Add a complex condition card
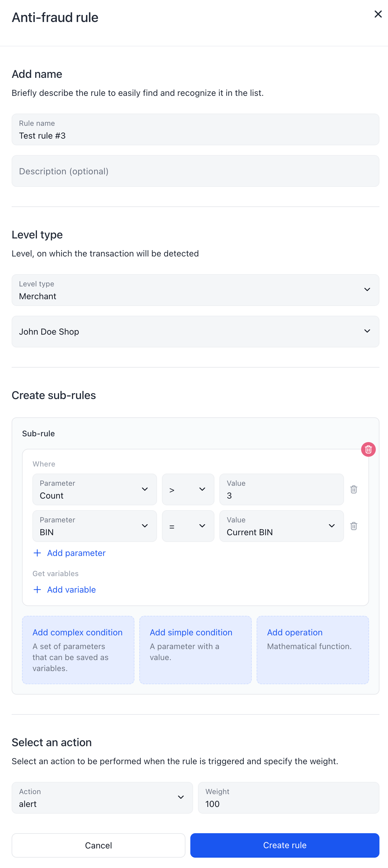 click(78, 650)
